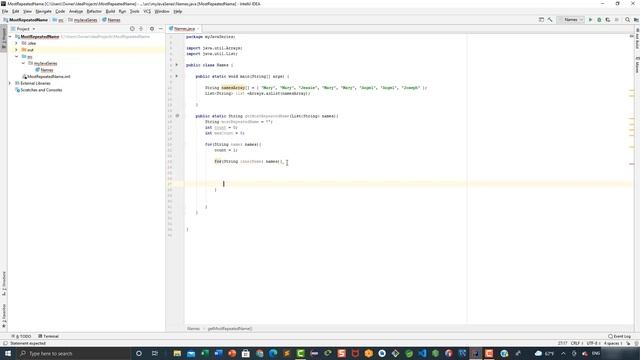The width and height of the screenshot is (640, 360).
Task: Click the Build Project hammer icon
Action: tap(550, 20)
